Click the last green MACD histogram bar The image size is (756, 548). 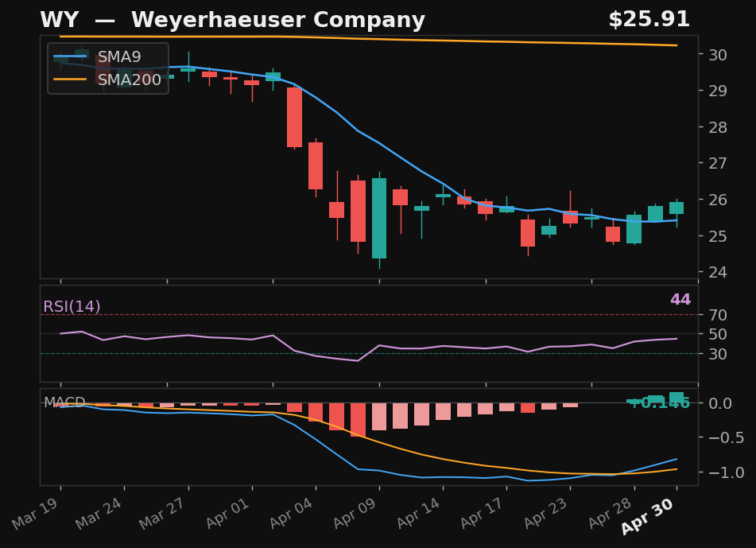[x=677, y=398]
